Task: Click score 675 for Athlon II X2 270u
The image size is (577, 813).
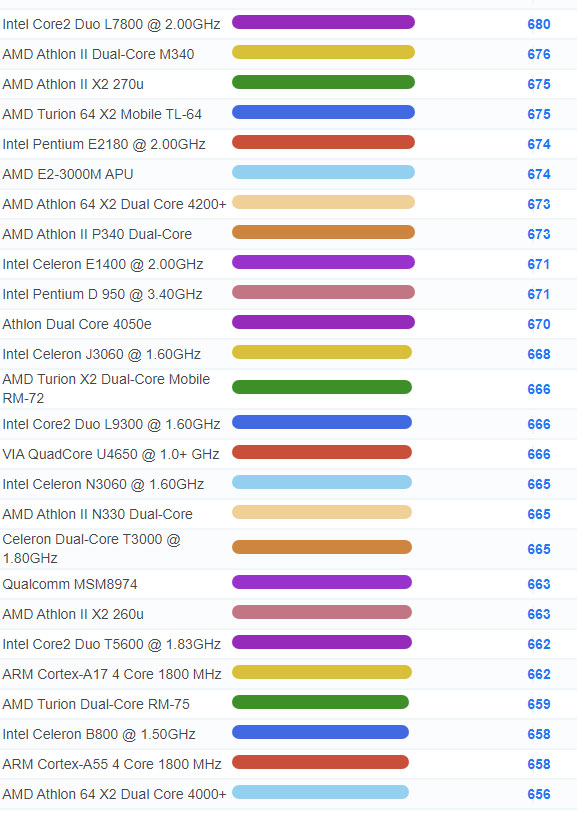Action: (539, 85)
